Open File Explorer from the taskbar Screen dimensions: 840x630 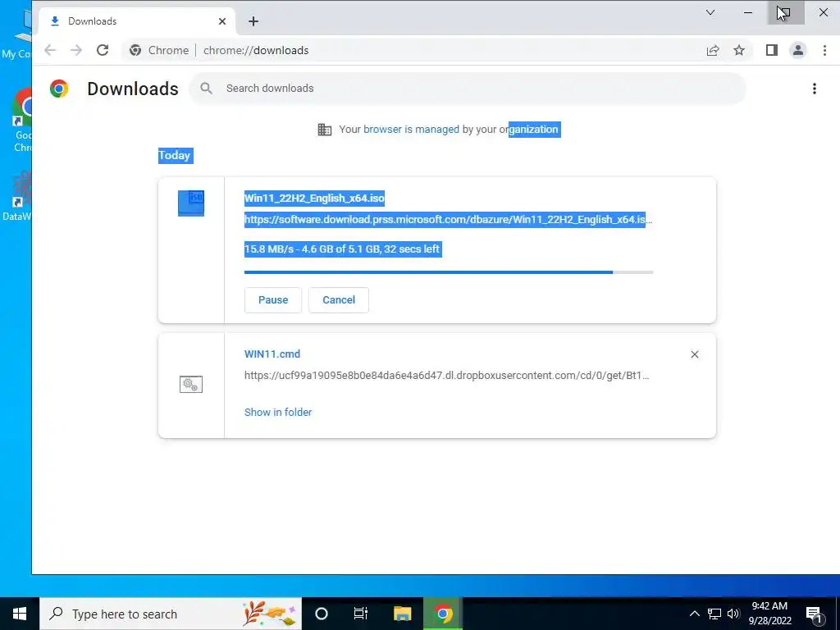pyautogui.click(x=402, y=614)
